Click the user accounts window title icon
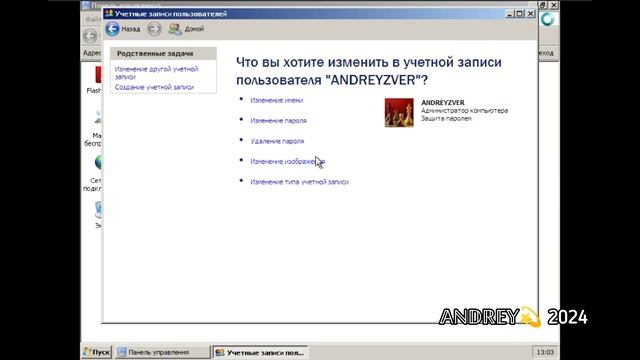 coord(109,13)
